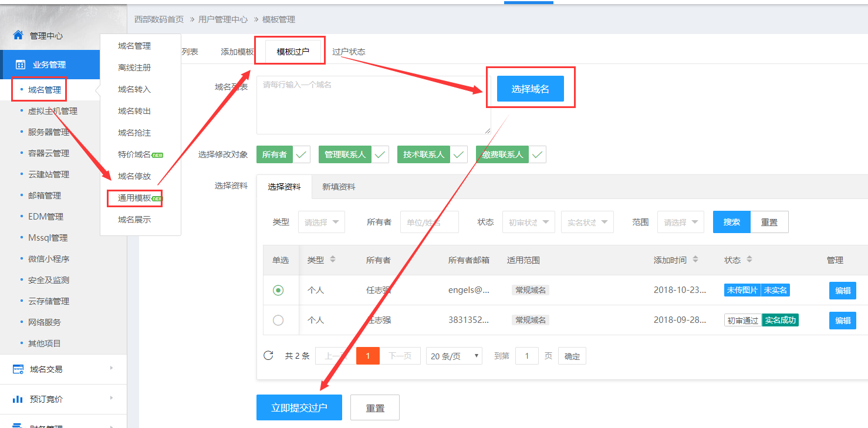Select the radio button for second template row
The image size is (868, 428).
pyautogui.click(x=278, y=320)
